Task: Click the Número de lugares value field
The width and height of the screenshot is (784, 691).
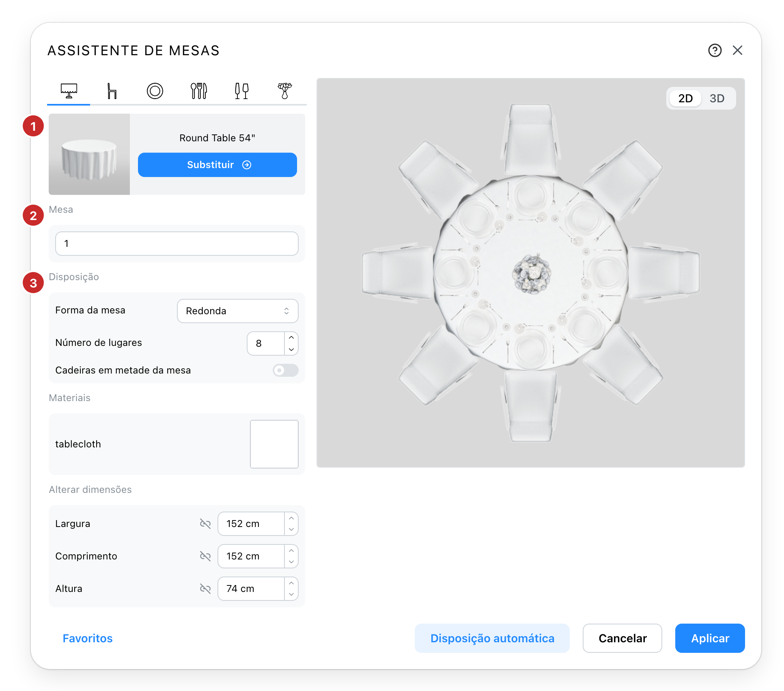Action: 266,343
